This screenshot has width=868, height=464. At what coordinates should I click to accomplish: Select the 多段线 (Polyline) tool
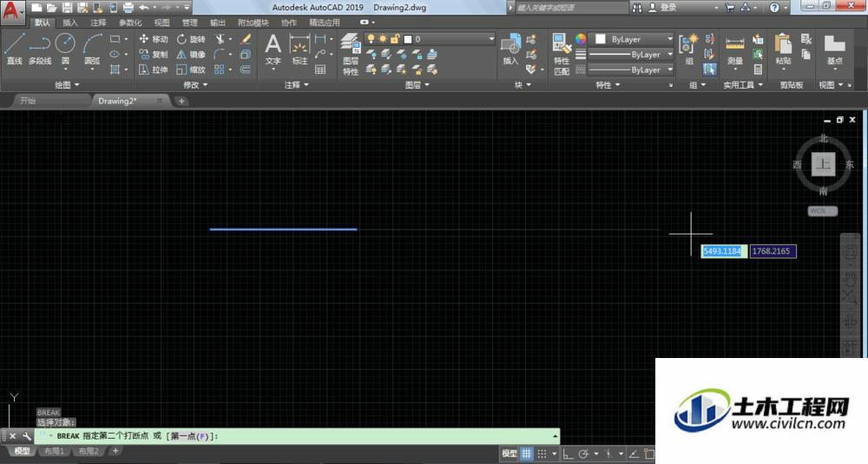coord(40,49)
